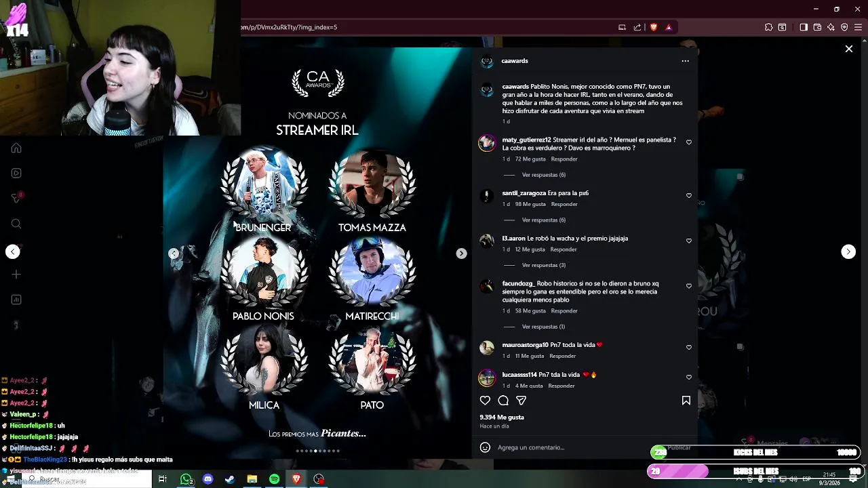Go to previous carousel image arrow
This screenshot has width=868, height=488.
(174, 253)
